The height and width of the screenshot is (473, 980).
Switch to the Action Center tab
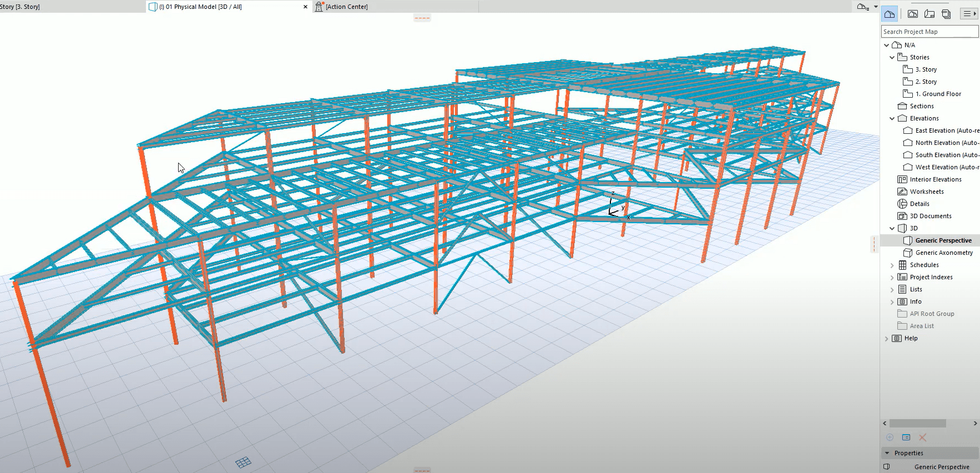[346, 7]
